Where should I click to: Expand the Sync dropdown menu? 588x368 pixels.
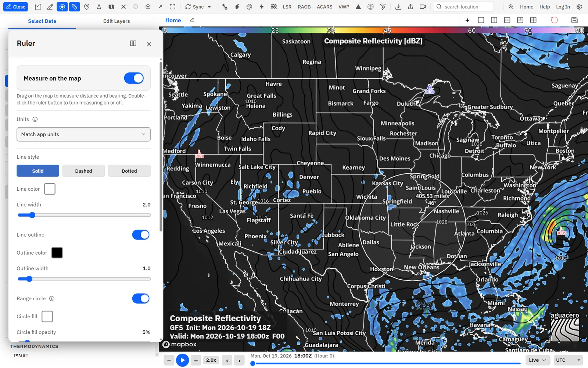pyautogui.click(x=198, y=7)
